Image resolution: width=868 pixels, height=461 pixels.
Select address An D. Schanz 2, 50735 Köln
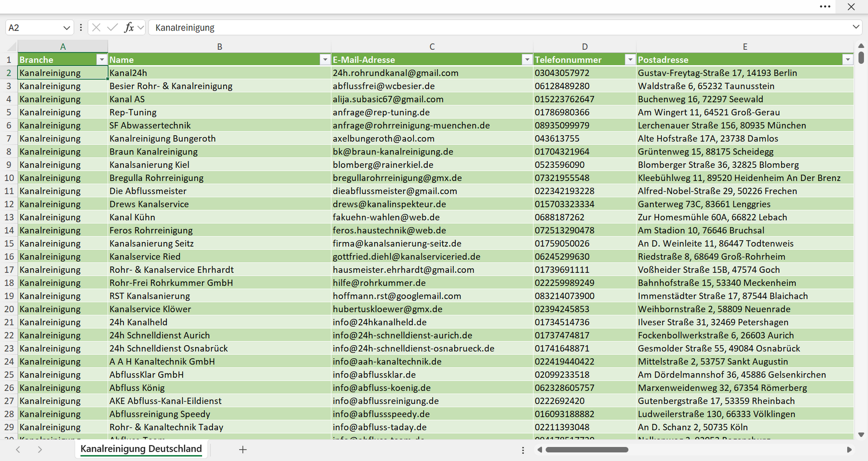[745, 427]
